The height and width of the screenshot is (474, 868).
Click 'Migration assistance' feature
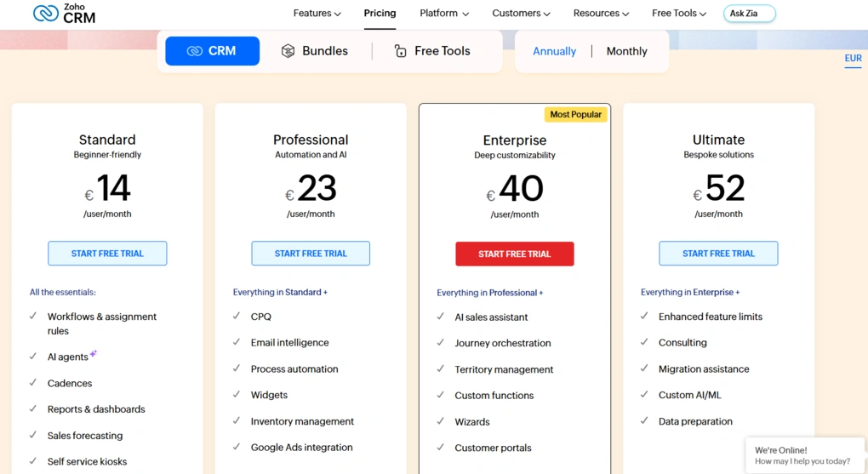point(704,369)
